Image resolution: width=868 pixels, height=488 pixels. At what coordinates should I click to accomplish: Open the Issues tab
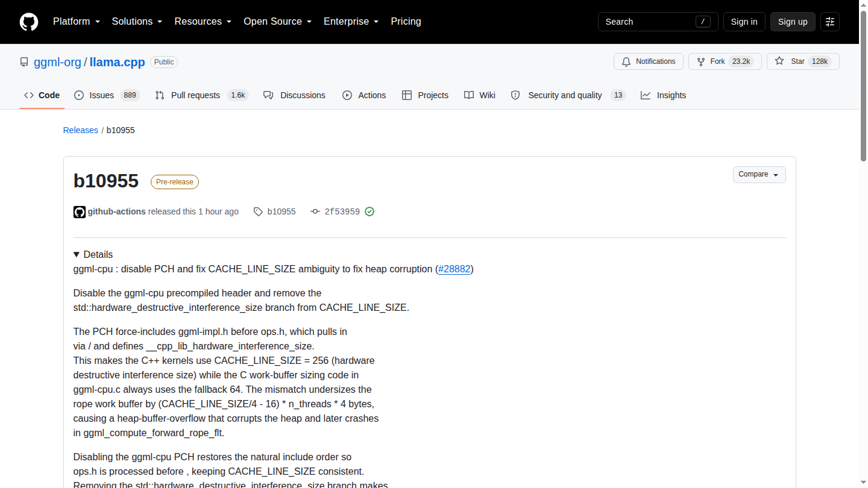point(107,95)
